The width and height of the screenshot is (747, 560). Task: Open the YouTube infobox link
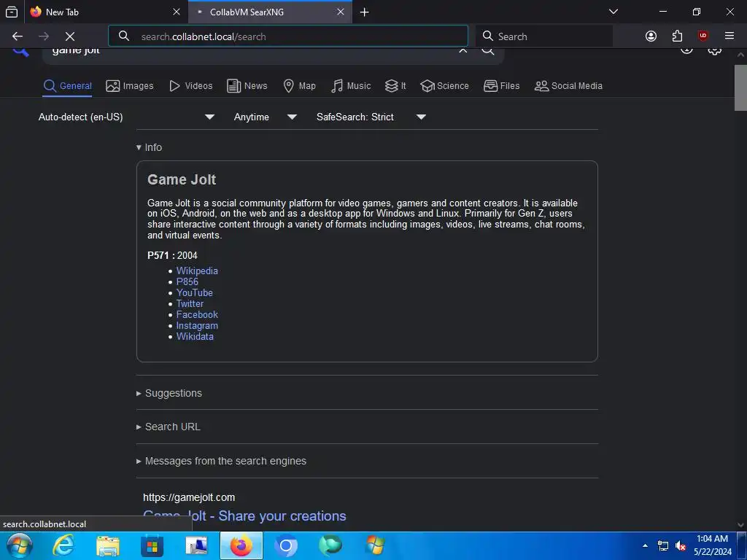tap(194, 292)
